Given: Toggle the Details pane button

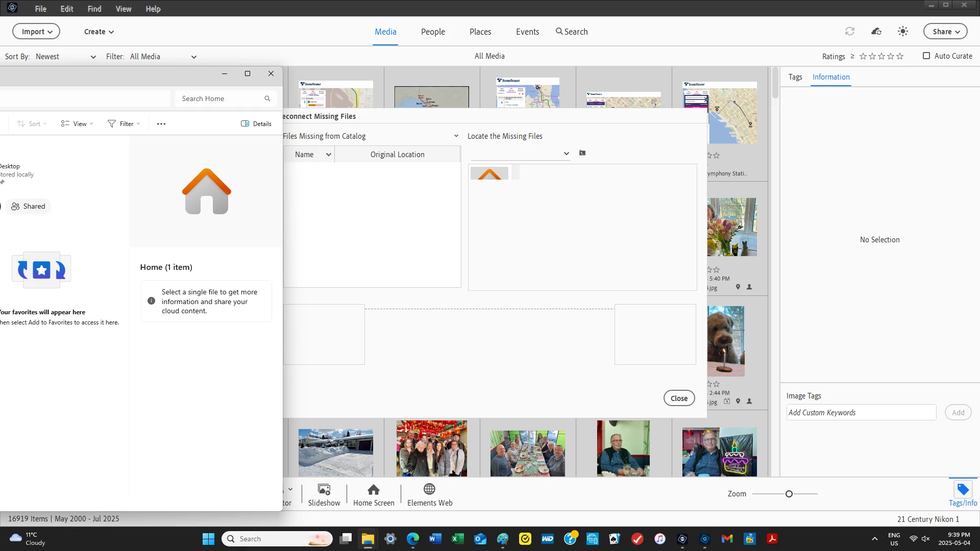Looking at the screenshot, I should (256, 124).
